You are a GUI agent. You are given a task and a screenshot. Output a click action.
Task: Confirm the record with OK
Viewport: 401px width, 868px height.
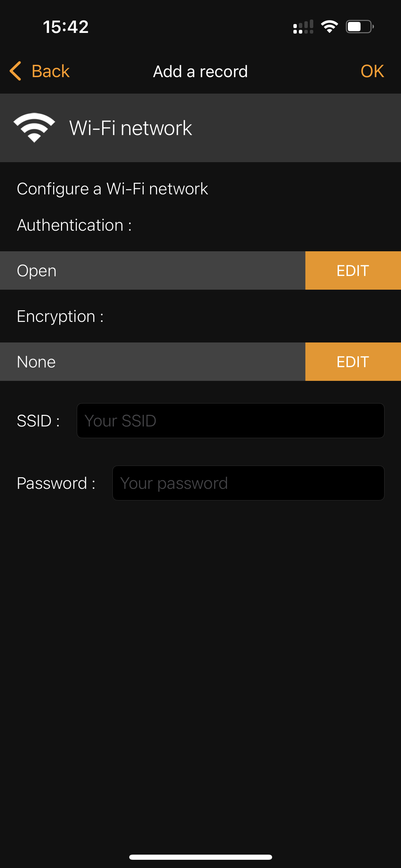[x=372, y=71]
